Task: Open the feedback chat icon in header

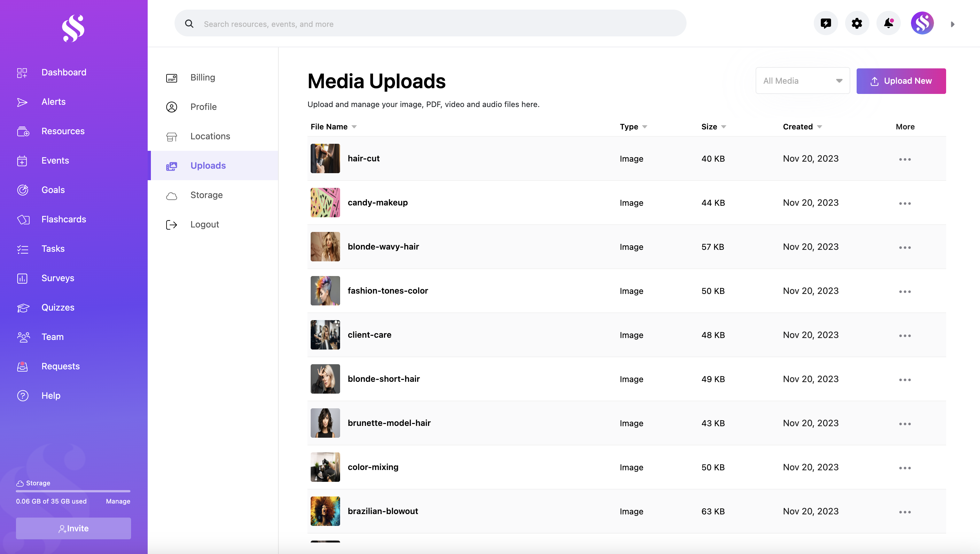Action: click(x=826, y=23)
